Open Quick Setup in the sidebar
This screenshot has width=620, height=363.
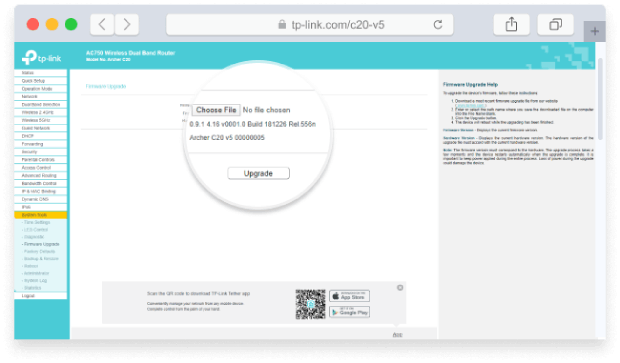(40, 81)
